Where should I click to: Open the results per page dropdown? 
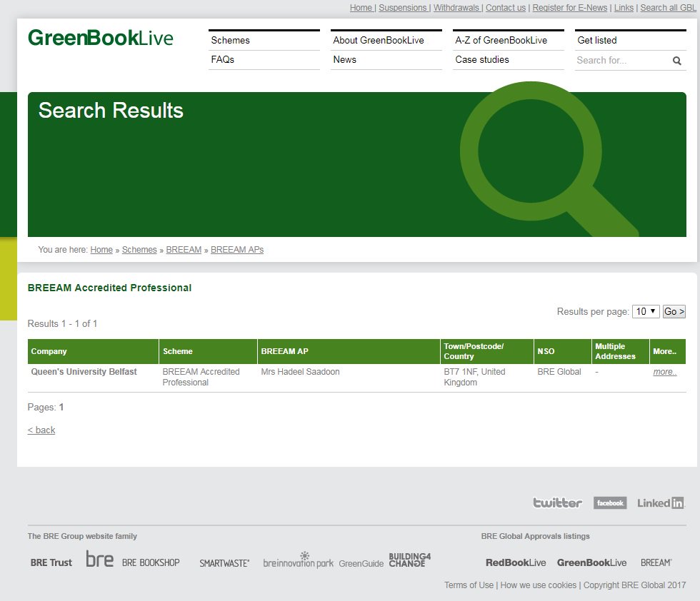[x=646, y=311]
